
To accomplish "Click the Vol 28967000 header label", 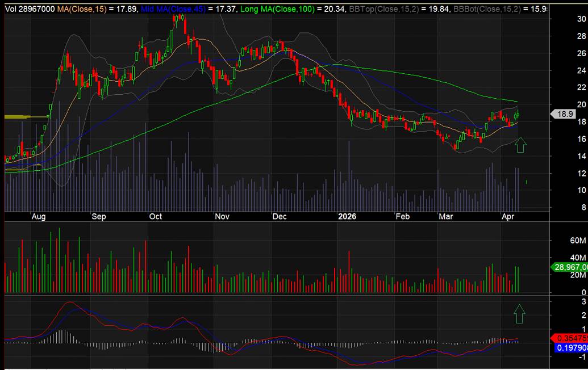I will pos(28,9).
